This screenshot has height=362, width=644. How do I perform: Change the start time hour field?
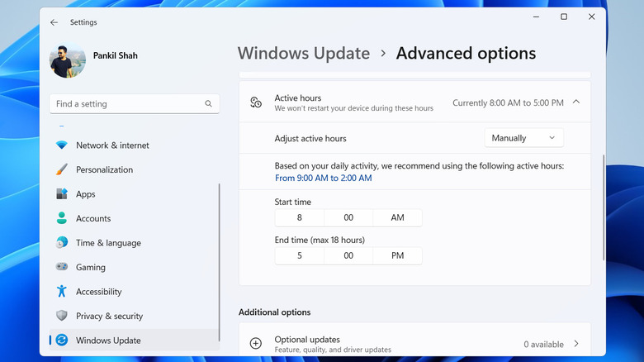pos(299,218)
